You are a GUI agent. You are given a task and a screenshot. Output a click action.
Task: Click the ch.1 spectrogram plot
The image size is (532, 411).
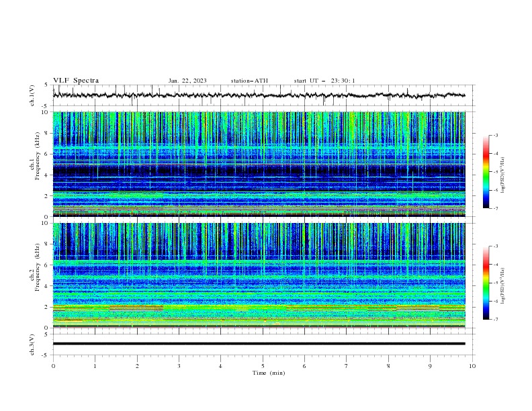click(259, 164)
